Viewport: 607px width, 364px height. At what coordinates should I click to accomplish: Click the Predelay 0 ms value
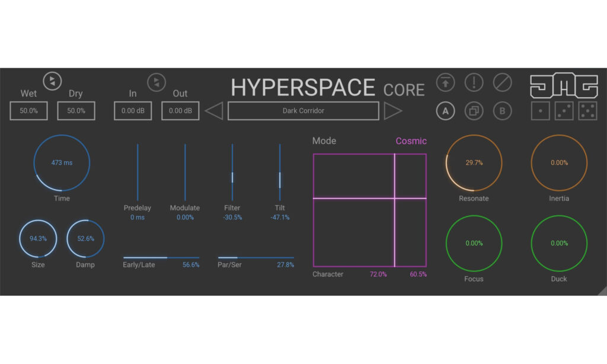(138, 218)
